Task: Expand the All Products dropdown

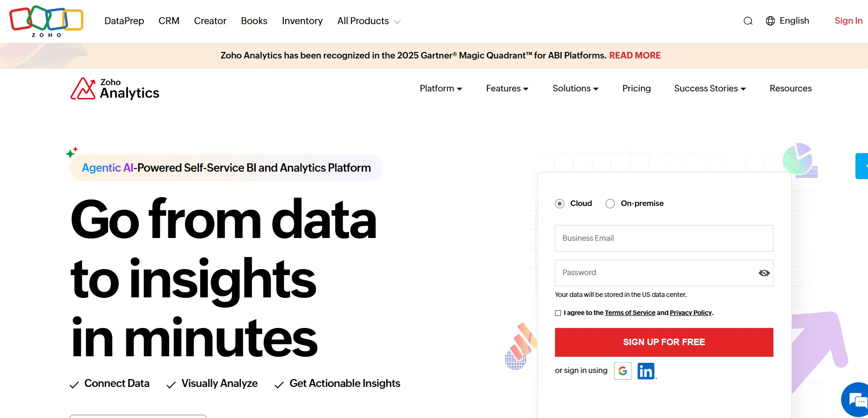Action: (x=368, y=21)
